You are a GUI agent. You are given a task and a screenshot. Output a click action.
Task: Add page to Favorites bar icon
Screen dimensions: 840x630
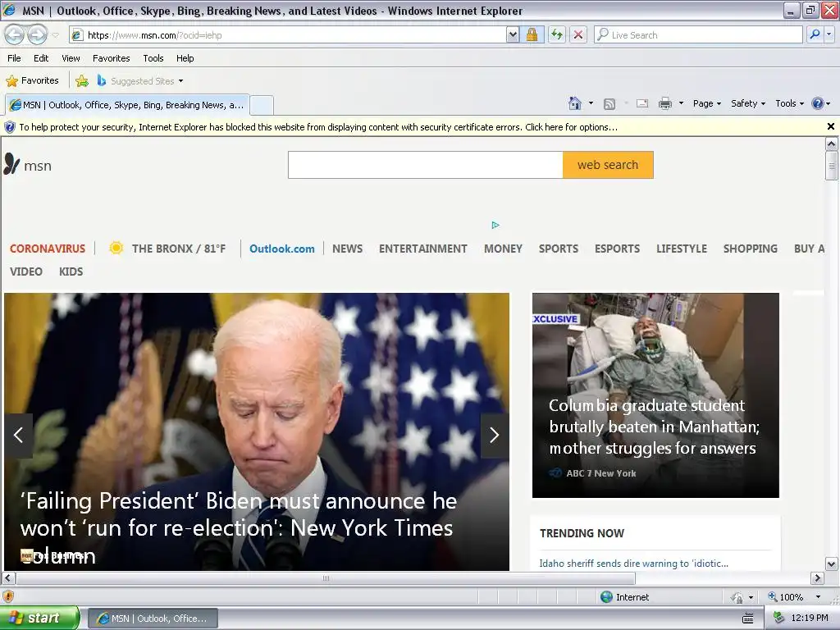point(82,81)
